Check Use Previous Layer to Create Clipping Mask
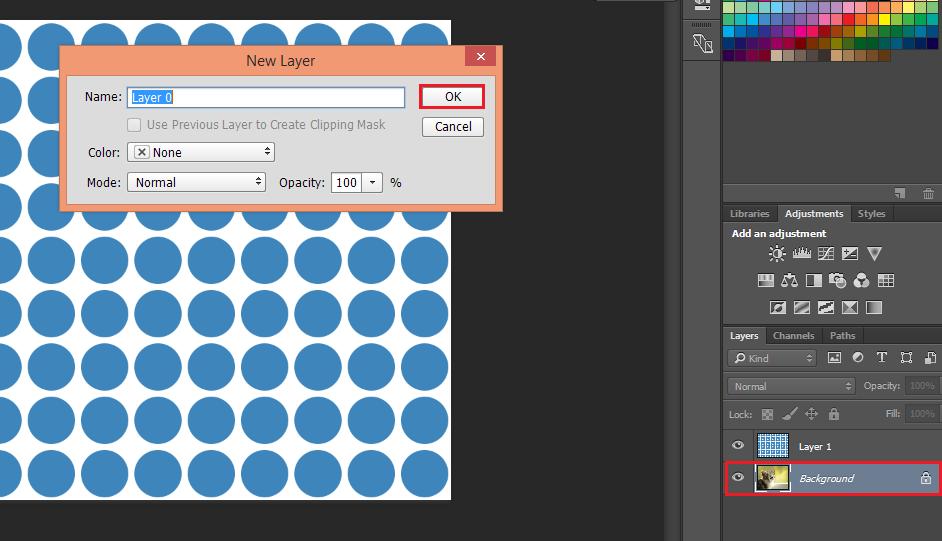The width and height of the screenshot is (942, 541). 134,125
